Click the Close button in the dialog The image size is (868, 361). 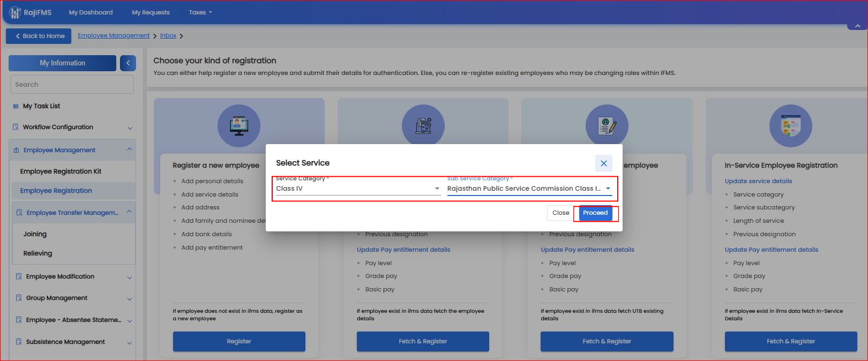561,213
